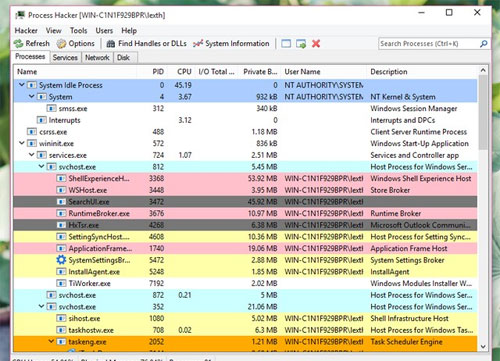Open the View menu

tap(54, 31)
